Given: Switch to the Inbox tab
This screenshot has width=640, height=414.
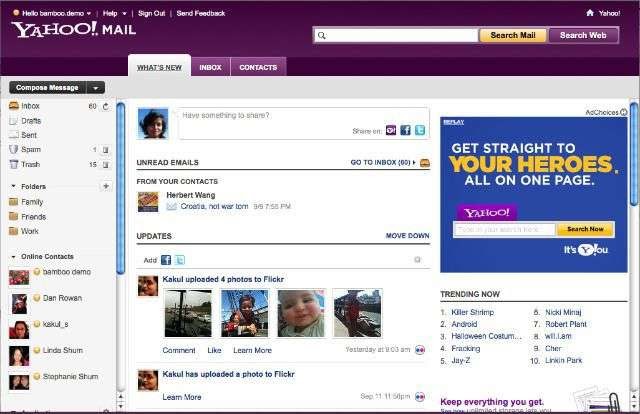Looking at the screenshot, I should [x=211, y=67].
